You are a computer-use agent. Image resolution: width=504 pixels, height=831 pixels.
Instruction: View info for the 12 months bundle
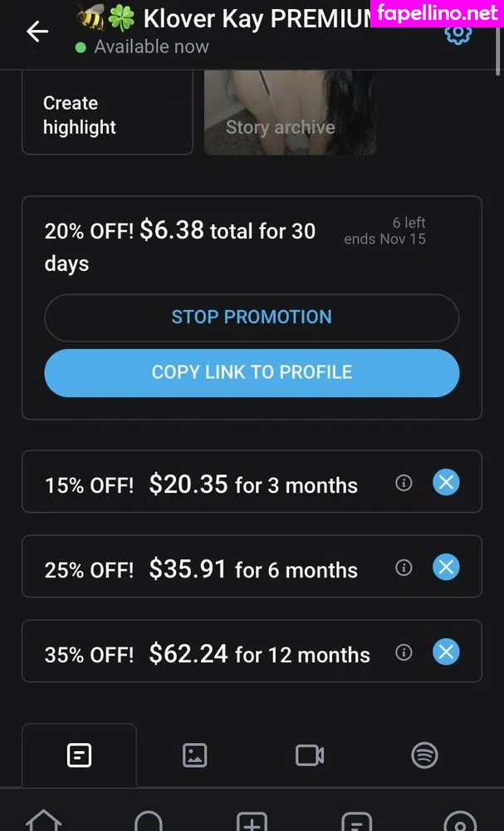pos(404,652)
